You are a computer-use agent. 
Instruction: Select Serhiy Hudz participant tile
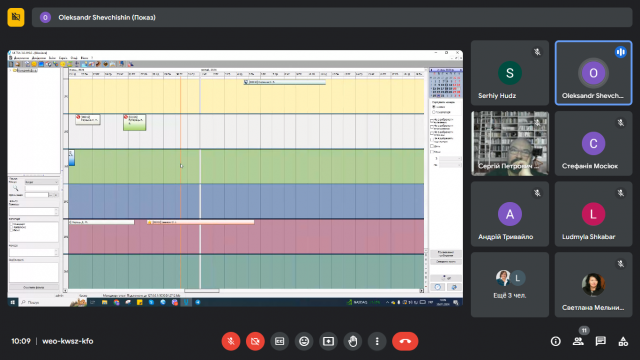click(510, 73)
